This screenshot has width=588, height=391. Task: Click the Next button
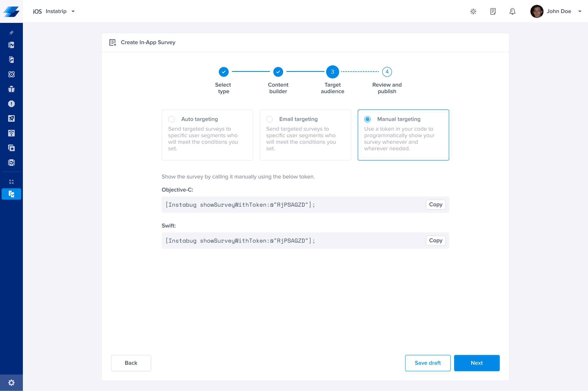pyautogui.click(x=477, y=363)
